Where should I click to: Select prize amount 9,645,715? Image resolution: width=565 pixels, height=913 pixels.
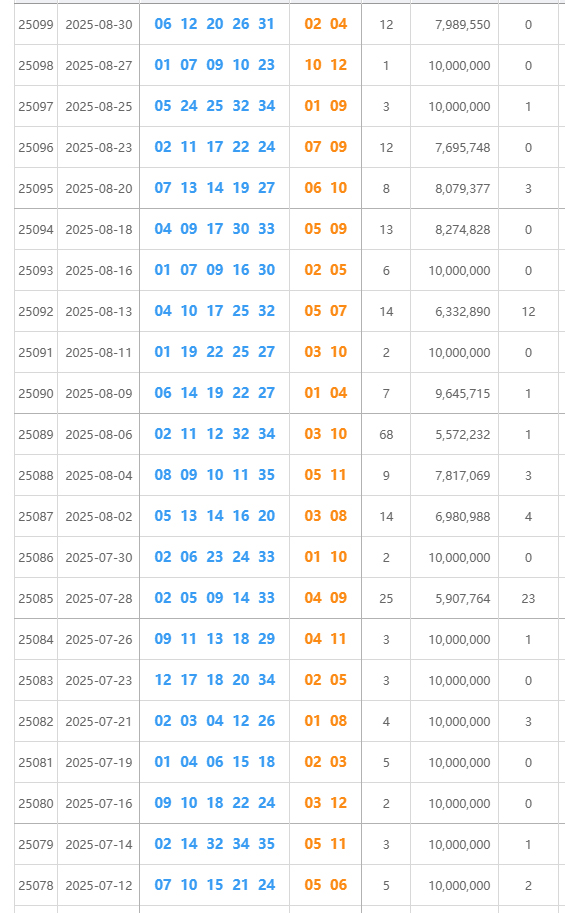(462, 393)
